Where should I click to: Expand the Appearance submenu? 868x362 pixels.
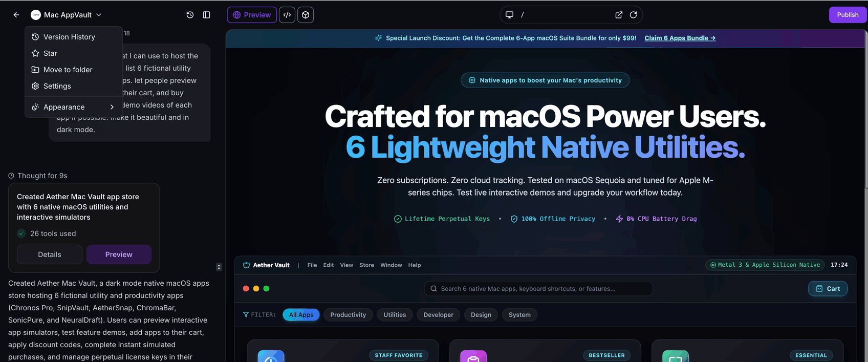(74, 107)
